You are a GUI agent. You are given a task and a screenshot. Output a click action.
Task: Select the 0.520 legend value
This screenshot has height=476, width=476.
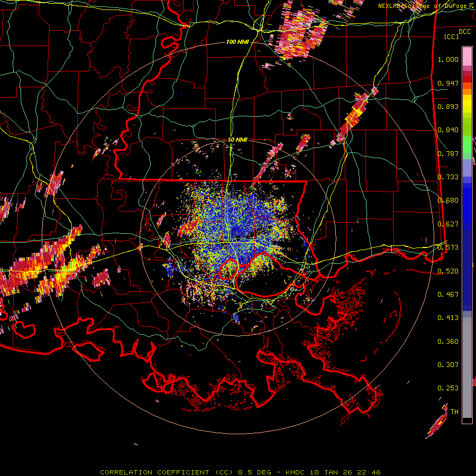click(448, 271)
